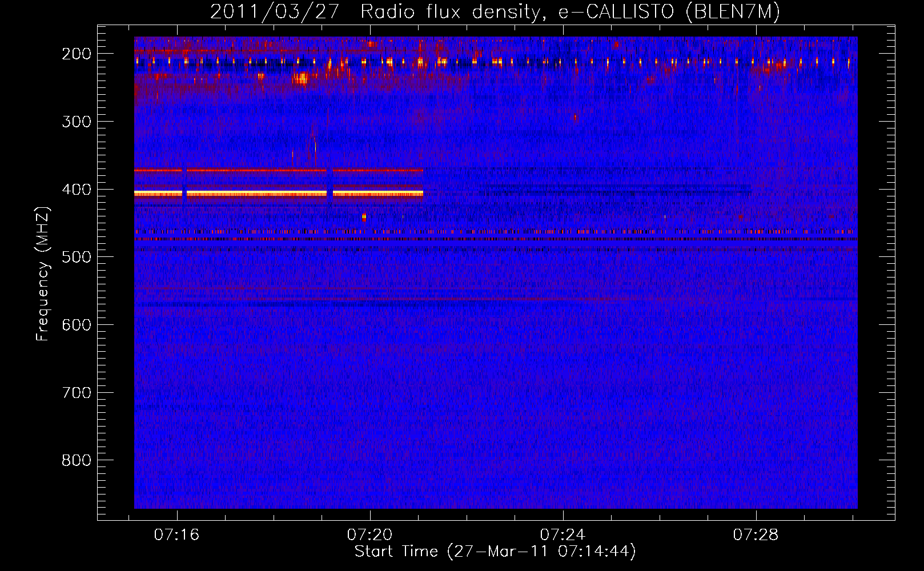Click the 800 frequency tick label
This screenshot has width=924, height=571.
click(77, 460)
